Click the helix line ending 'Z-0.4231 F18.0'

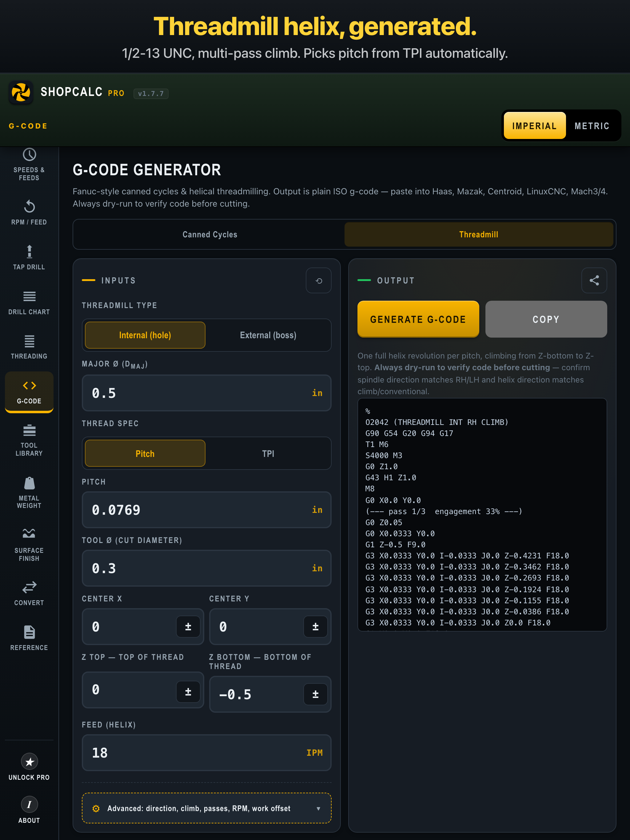pyautogui.click(x=467, y=556)
